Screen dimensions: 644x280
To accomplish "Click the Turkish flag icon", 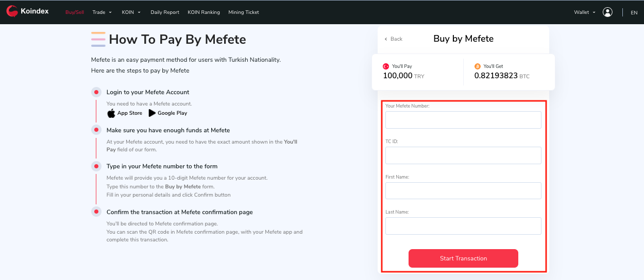I will (x=385, y=66).
